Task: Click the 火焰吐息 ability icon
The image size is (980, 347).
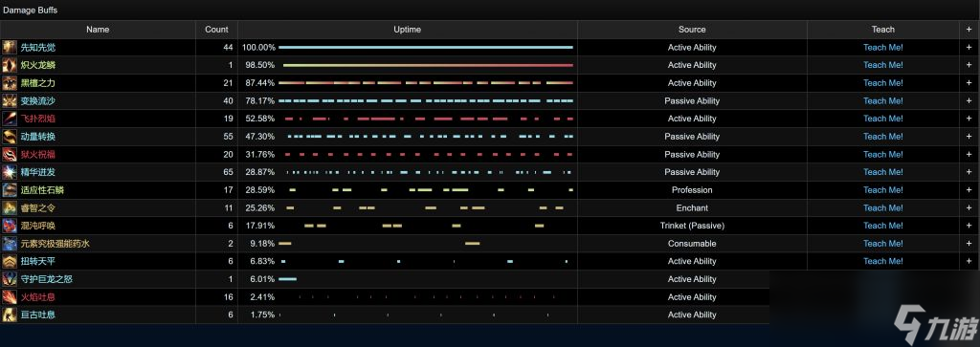Action: click(10, 297)
